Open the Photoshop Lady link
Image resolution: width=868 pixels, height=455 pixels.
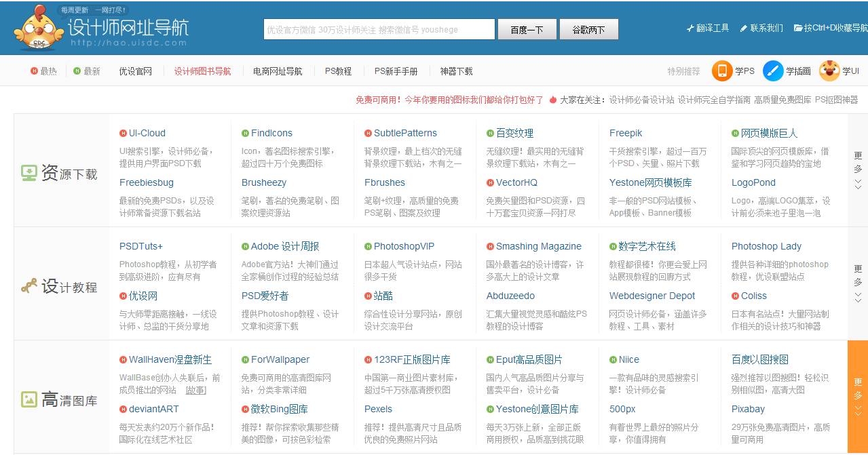click(x=766, y=247)
